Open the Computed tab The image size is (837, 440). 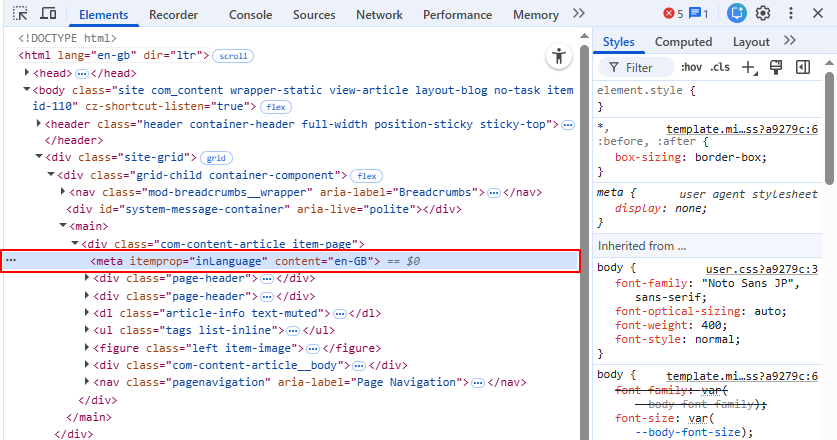683,42
